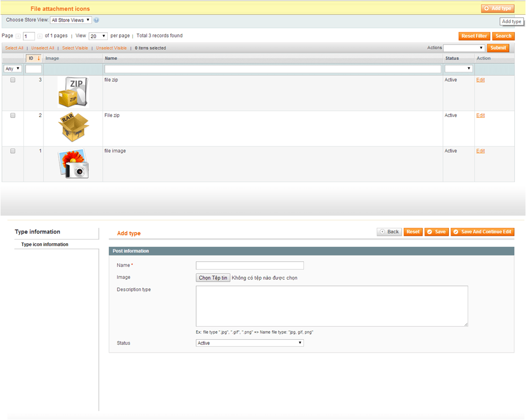
Task: Sort by ID column header arrow
Action: (x=38, y=58)
